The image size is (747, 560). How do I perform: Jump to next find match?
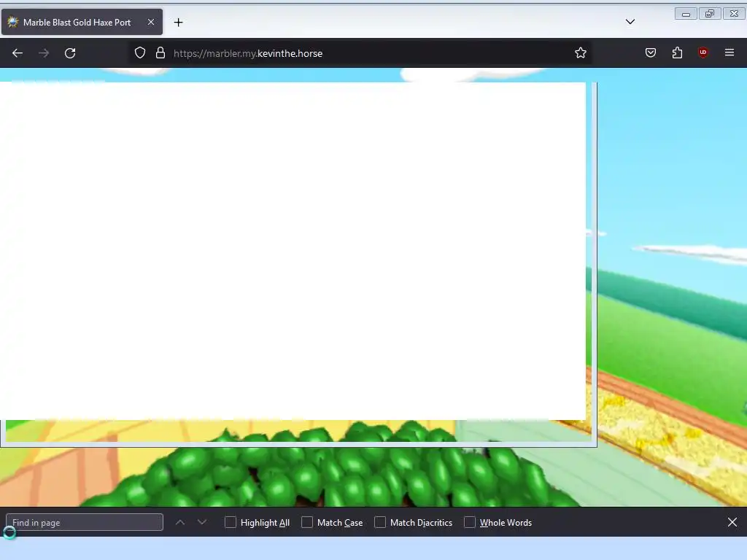[x=202, y=522]
